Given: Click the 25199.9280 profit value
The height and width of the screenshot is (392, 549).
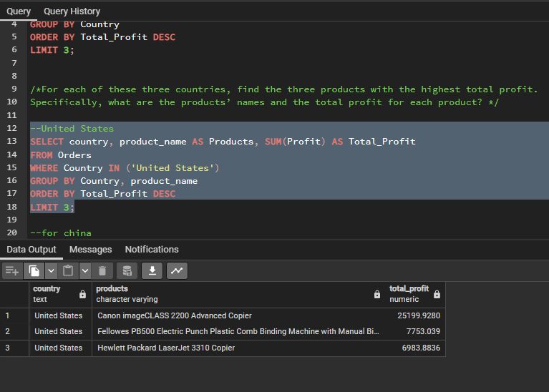Looking at the screenshot, I should [419, 315].
